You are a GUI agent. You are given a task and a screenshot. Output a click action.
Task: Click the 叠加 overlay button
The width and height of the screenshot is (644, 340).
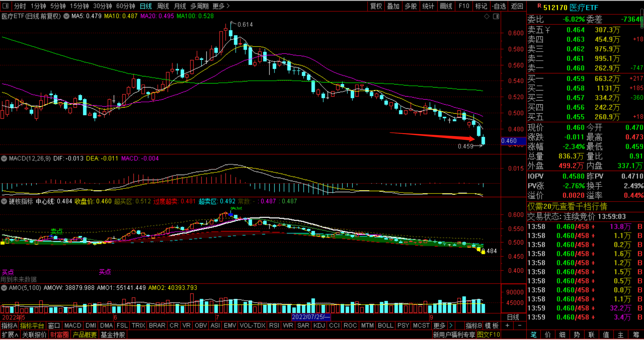393,6
